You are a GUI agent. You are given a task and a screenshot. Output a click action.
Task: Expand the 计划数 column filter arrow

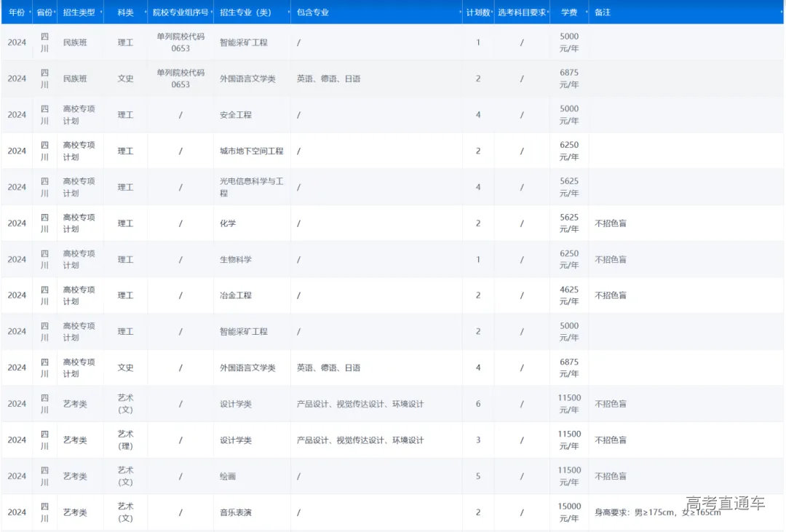491,13
